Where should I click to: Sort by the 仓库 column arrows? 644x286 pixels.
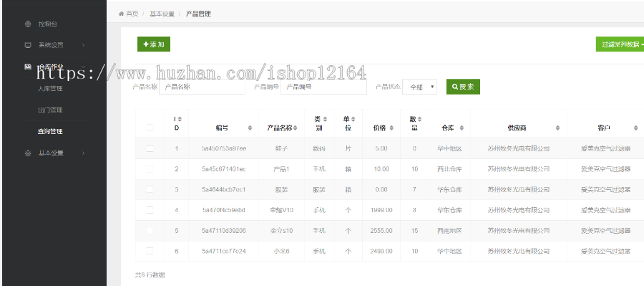[462, 128]
